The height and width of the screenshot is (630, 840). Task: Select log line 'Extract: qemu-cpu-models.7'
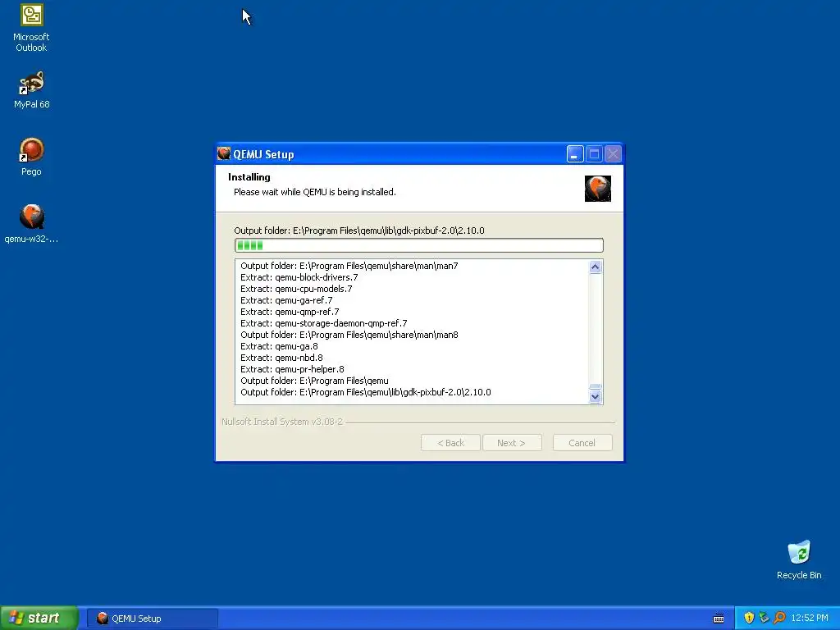[296, 289]
